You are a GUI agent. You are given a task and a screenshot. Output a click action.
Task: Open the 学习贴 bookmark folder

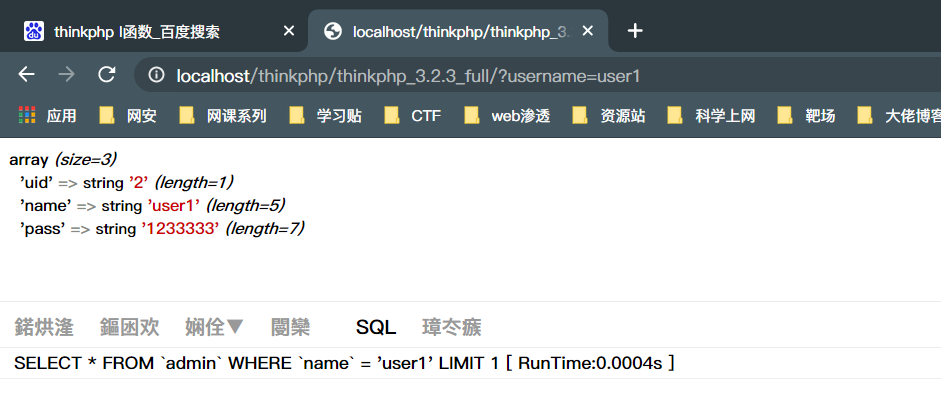click(325, 115)
